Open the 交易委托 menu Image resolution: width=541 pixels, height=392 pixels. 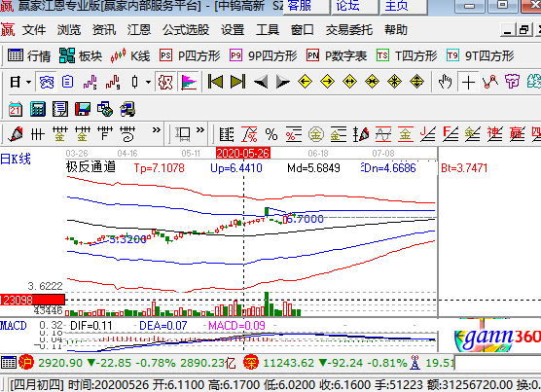point(349,30)
